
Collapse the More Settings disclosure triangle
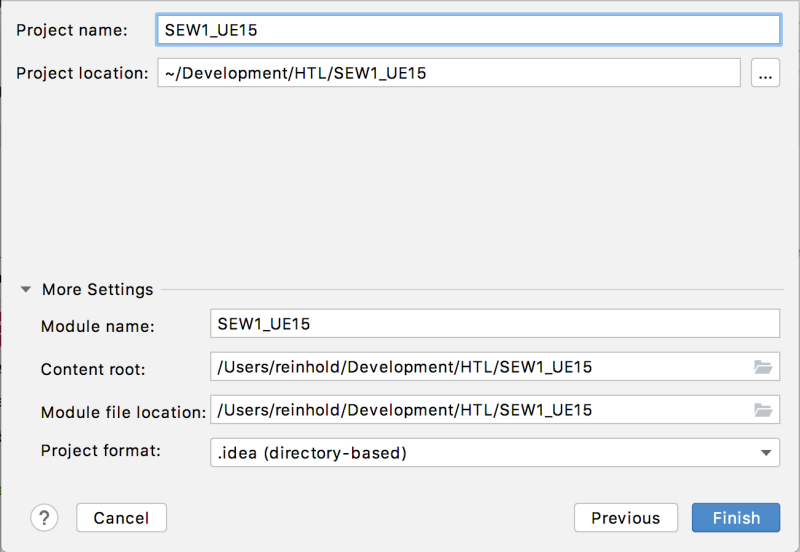(26, 289)
